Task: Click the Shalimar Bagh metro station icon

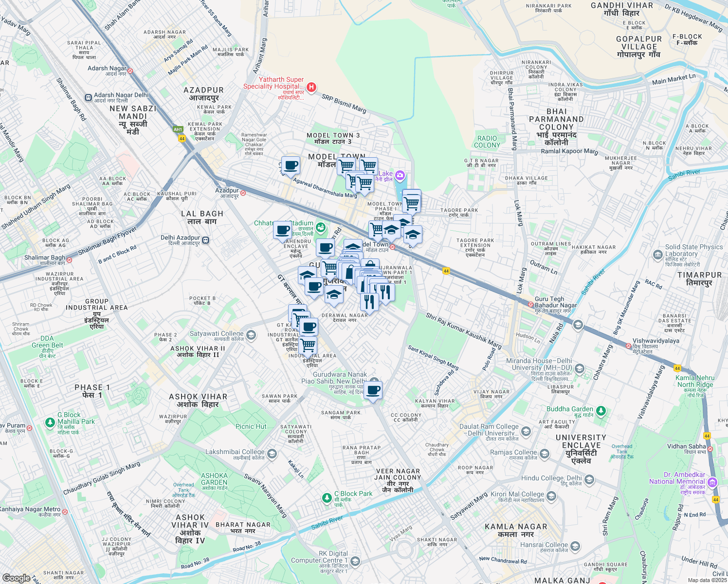Action: pos(69,260)
